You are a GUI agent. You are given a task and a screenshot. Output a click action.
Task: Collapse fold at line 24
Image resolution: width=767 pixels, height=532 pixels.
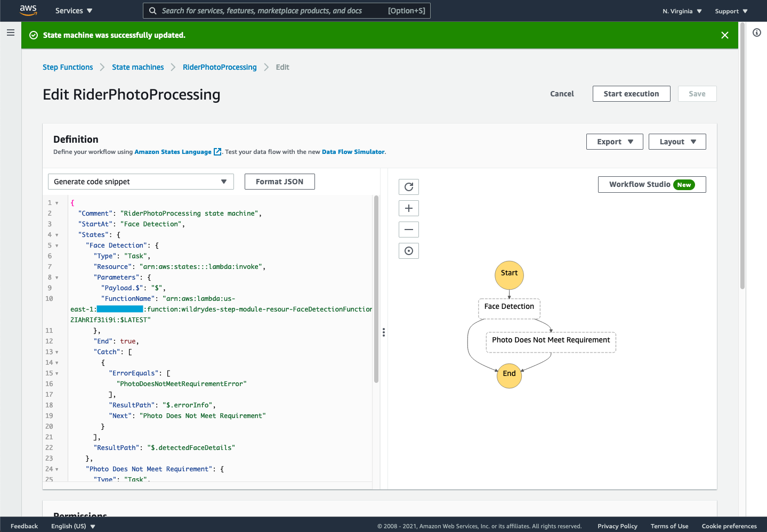point(56,469)
